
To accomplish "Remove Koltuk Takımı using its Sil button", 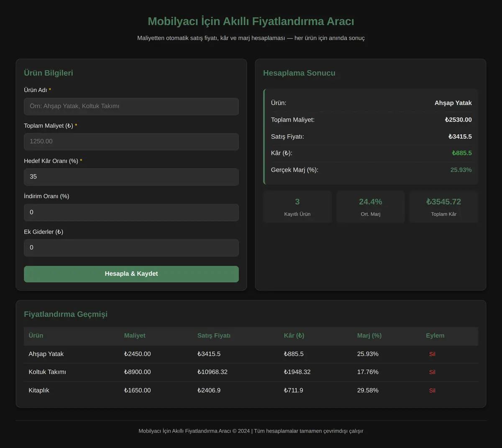I will [x=432, y=372].
